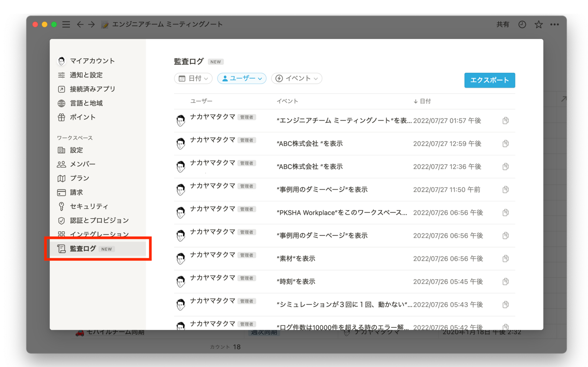588x367 pixels.
Task: Toggle the sidebar hamburger icon
Action: [66, 24]
